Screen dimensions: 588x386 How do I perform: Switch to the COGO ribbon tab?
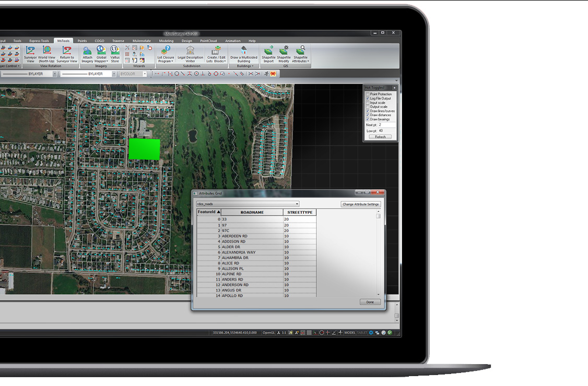coord(99,41)
